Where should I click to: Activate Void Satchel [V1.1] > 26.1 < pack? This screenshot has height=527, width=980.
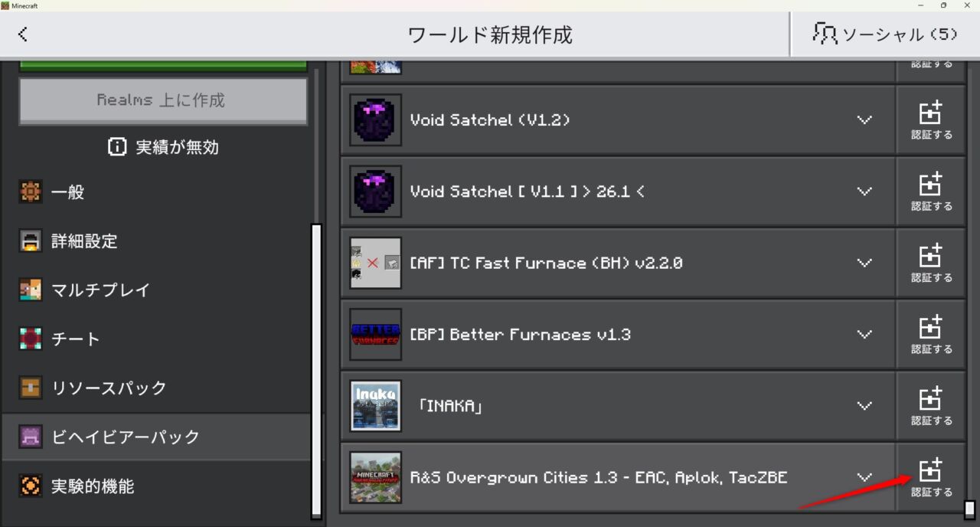point(931,191)
